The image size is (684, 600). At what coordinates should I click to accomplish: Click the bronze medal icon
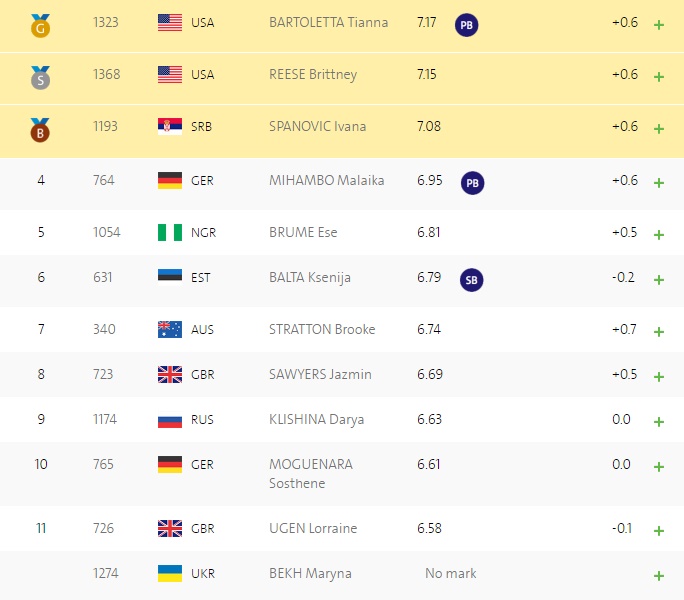pyautogui.click(x=40, y=130)
